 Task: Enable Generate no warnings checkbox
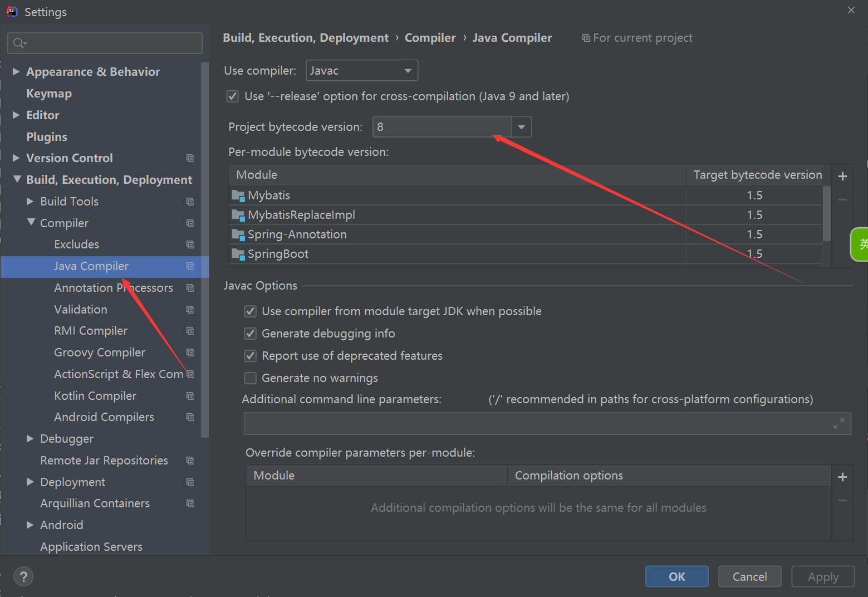pyautogui.click(x=251, y=378)
